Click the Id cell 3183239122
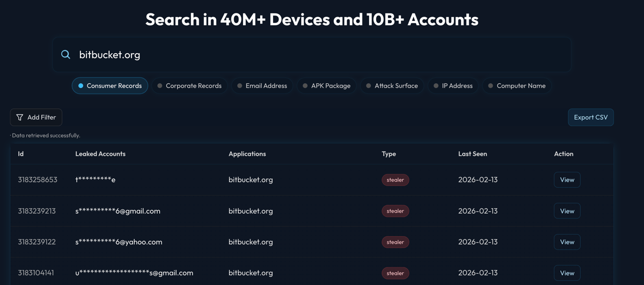 click(x=36, y=242)
